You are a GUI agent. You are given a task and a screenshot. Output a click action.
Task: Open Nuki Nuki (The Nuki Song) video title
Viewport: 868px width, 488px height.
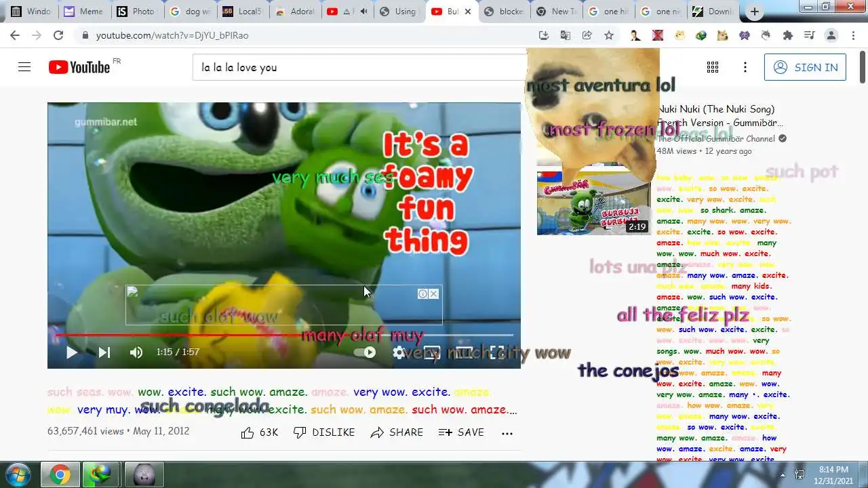click(x=720, y=116)
